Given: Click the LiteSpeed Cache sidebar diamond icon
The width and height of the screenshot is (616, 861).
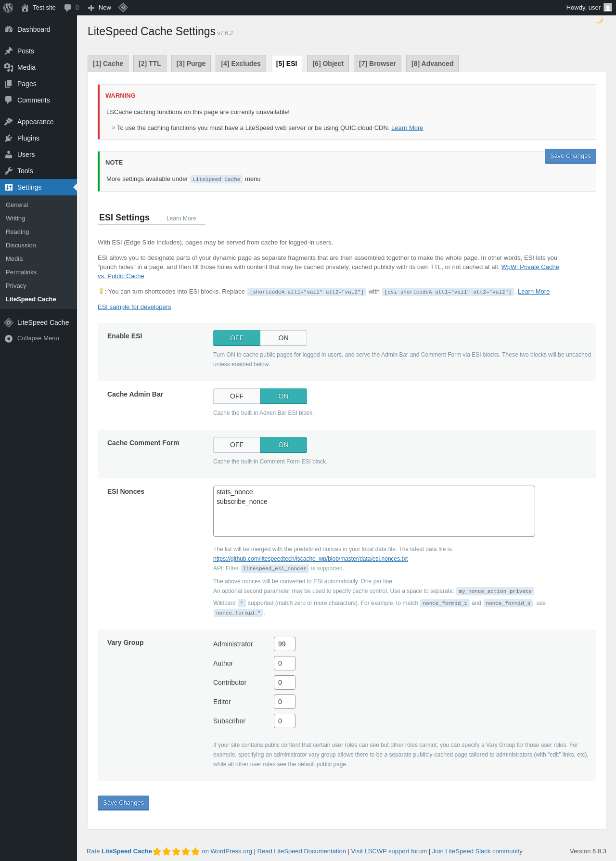Looking at the screenshot, I should point(9,322).
